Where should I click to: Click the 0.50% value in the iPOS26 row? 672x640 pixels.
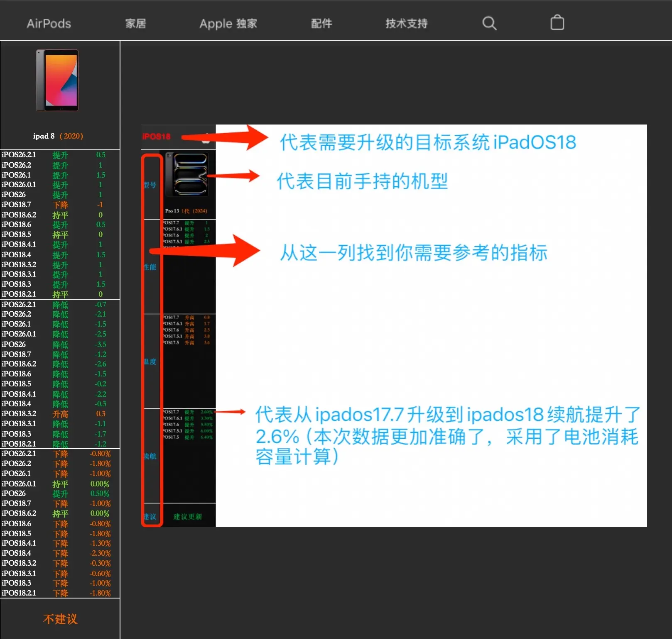[100, 493]
